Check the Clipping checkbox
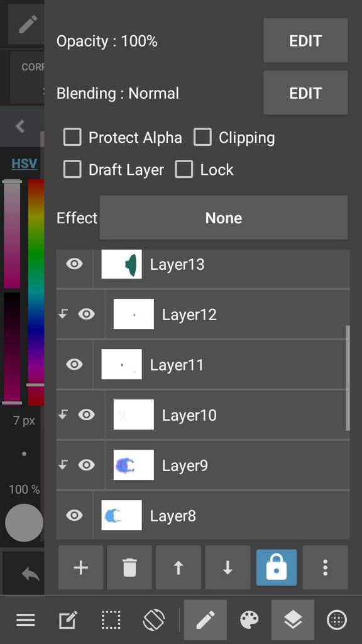 click(x=202, y=137)
